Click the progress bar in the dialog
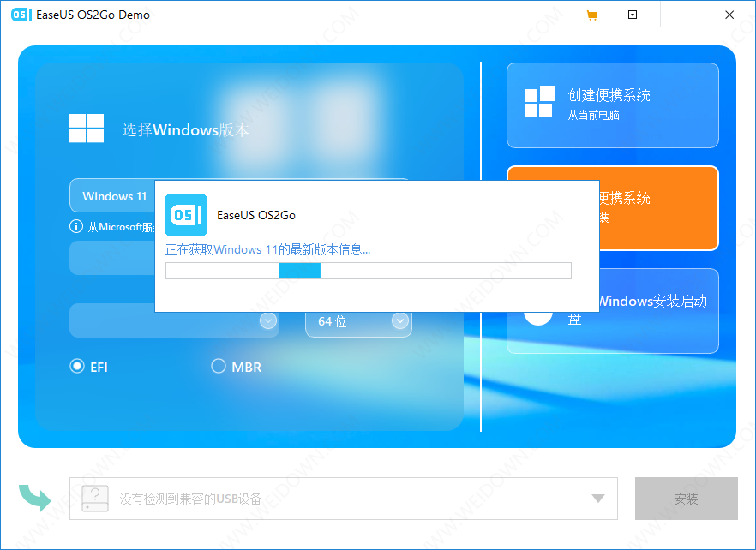756x550 pixels. [369, 271]
